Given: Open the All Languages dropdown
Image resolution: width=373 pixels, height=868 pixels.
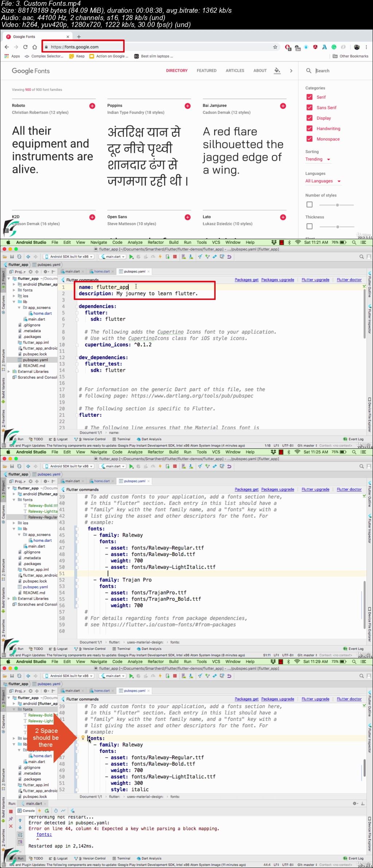Looking at the screenshot, I should coord(323,181).
